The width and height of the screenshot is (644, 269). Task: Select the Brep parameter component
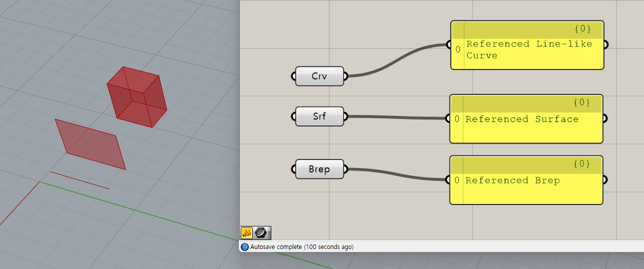[319, 169]
